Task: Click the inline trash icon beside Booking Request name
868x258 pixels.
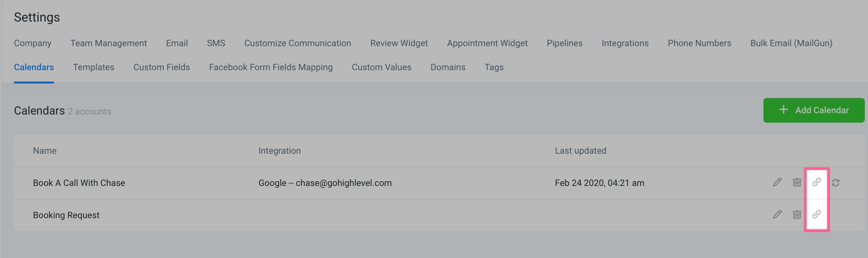Action: coord(797,215)
